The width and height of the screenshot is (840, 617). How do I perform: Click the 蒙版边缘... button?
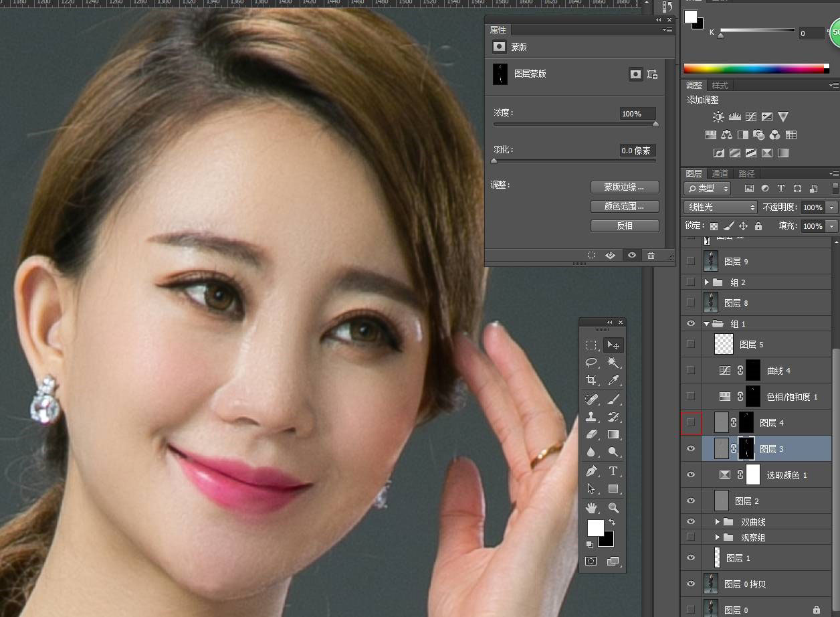click(x=625, y=187)
